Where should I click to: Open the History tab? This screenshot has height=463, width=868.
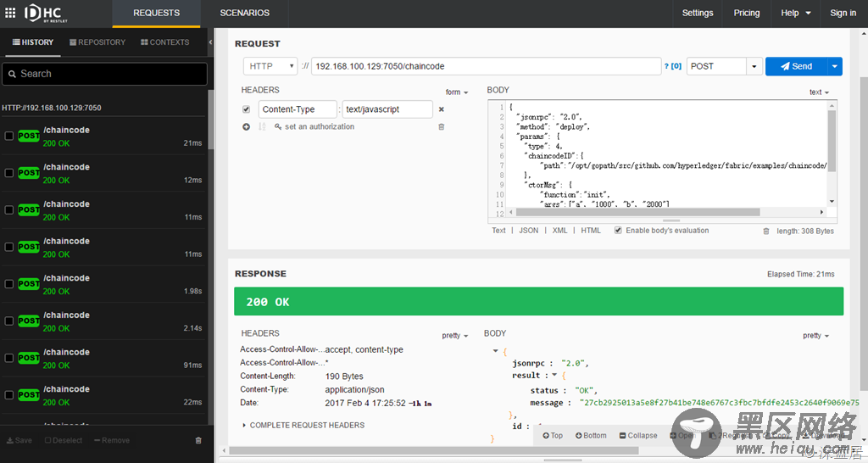(x=33, y=42)
